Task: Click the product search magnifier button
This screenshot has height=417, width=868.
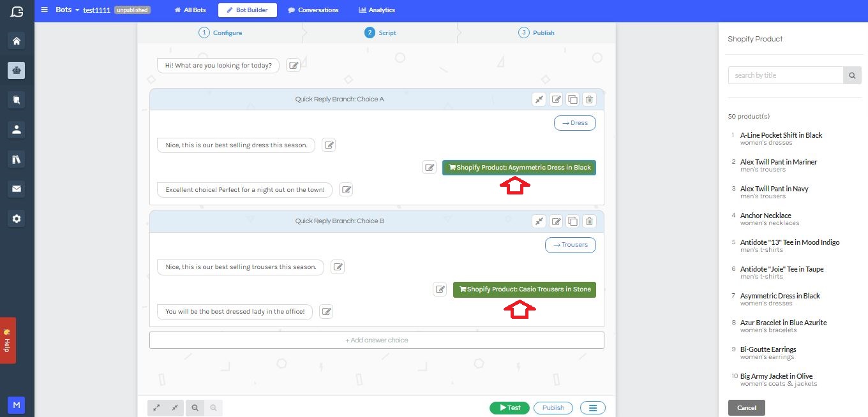Action: coord(852,75)
